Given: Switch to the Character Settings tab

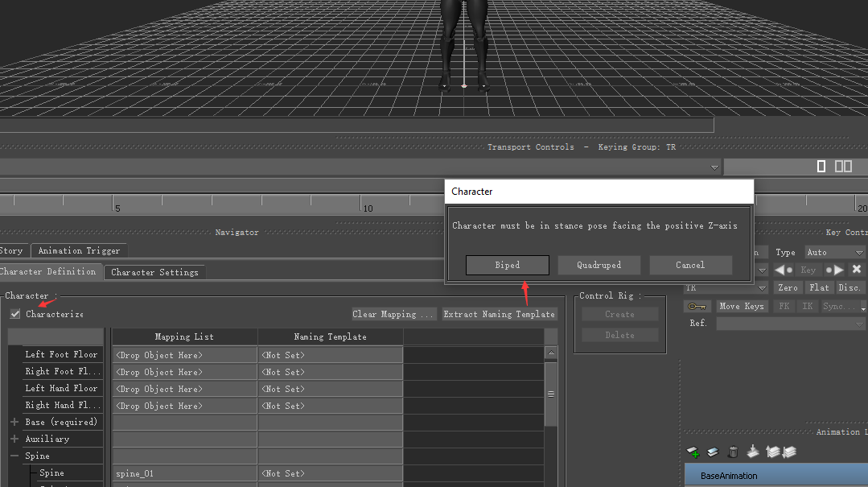Looking at the screenshot, I should 154,272.
